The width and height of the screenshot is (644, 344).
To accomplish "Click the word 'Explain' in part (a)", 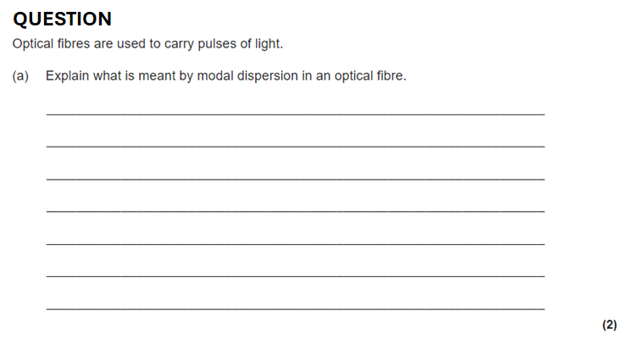I will coord(67,76).
